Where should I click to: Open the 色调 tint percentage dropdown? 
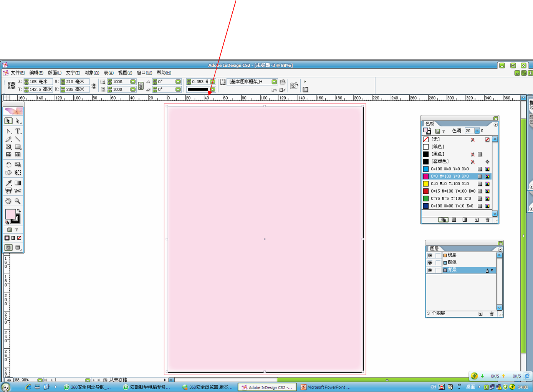tap(477, 131)
